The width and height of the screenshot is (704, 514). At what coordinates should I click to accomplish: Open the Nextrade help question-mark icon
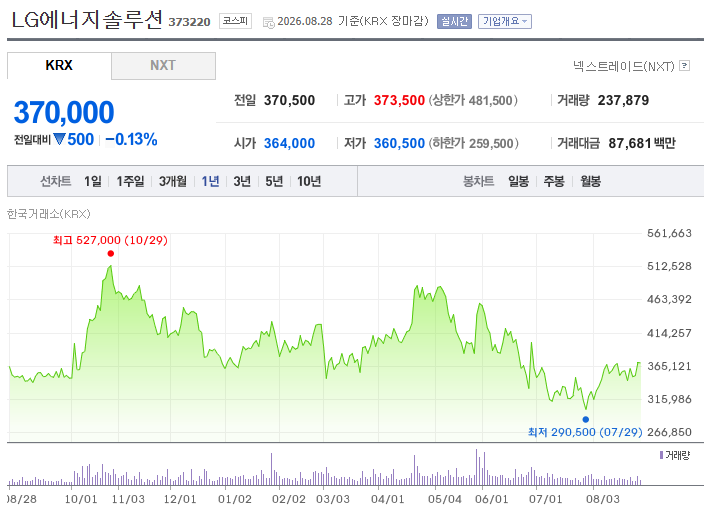tap(684, 66)
